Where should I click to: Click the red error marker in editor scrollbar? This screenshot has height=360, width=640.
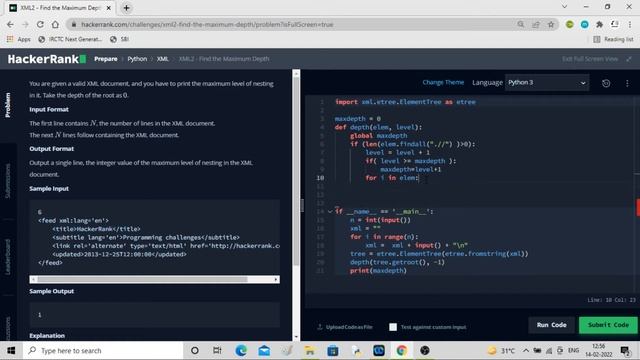click(638, 207)
